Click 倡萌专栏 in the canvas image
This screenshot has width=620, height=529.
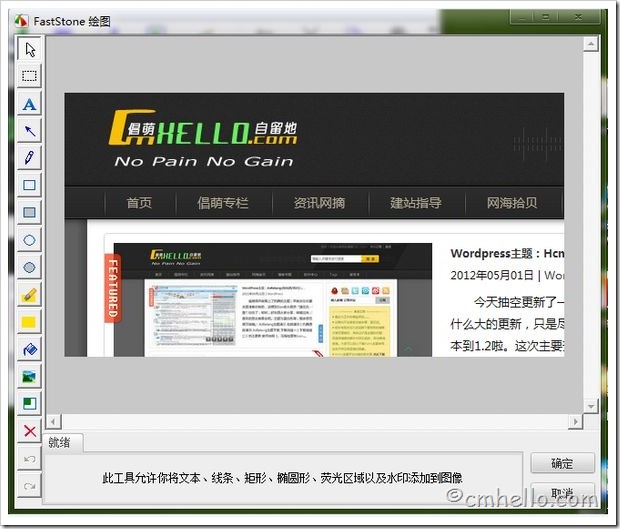click(223, 203)
